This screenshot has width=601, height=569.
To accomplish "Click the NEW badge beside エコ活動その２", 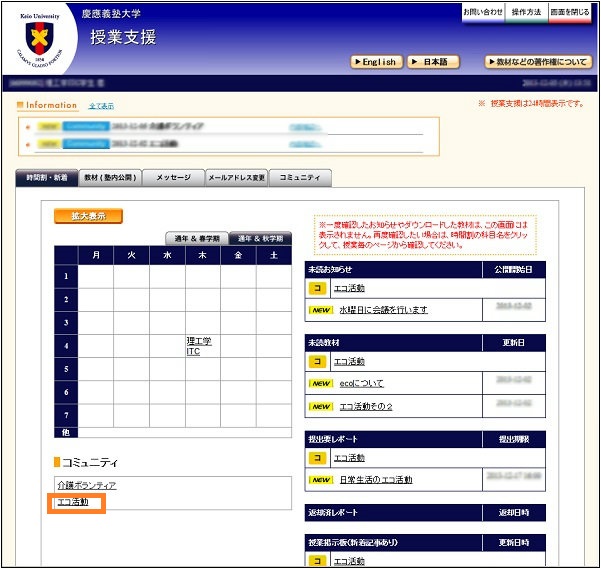I will tap(319, 407).
